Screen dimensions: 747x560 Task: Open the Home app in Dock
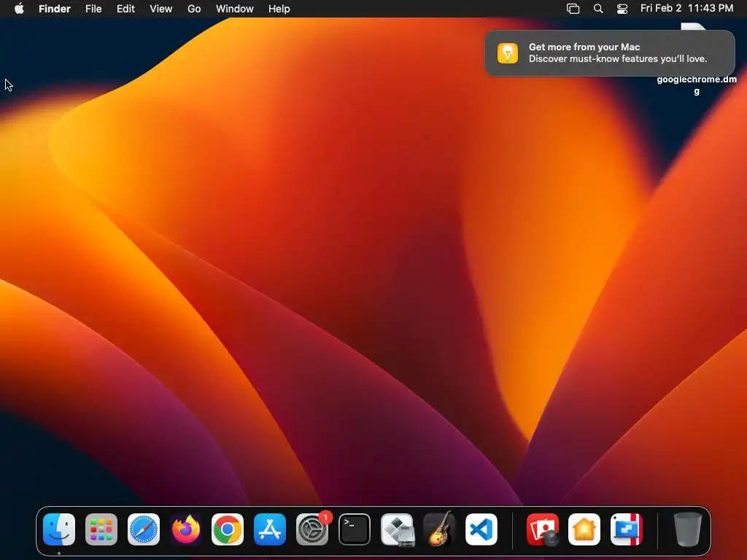pos(584,529)
